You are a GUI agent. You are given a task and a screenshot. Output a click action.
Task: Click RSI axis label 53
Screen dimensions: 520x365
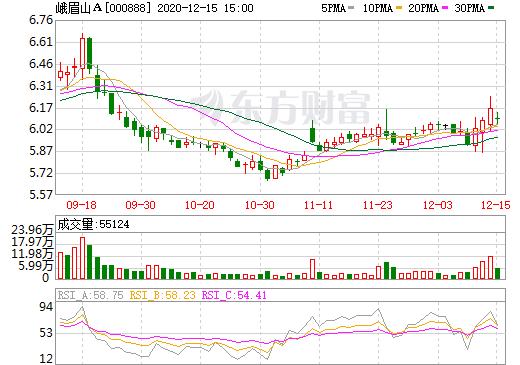point(46,333)
